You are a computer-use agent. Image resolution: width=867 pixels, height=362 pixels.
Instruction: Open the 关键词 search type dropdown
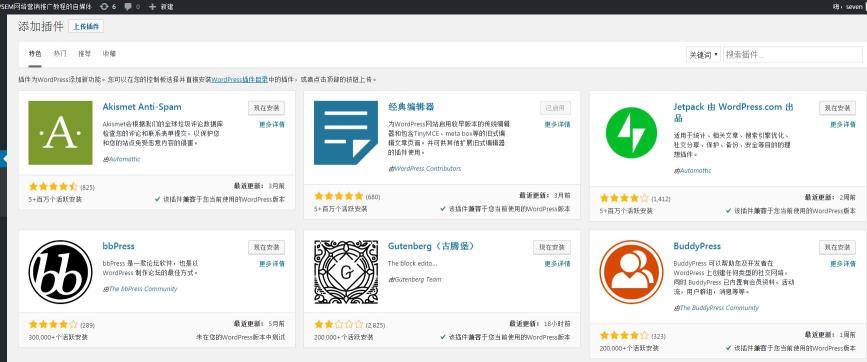click(703, 55)
